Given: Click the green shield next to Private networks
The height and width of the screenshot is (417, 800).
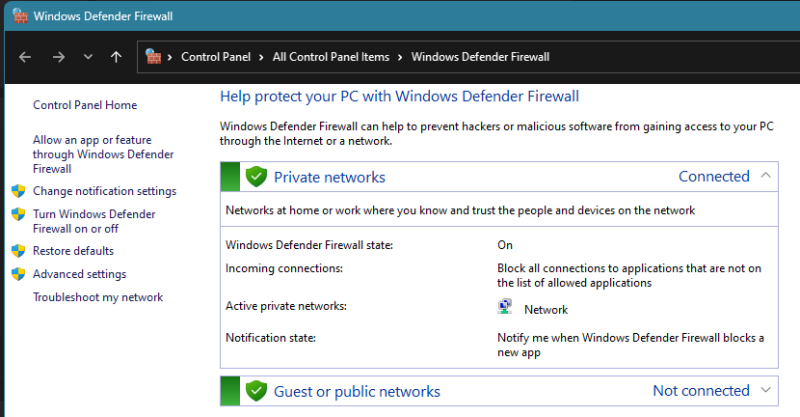Looking at the screenshot, I should pos(256,177).
